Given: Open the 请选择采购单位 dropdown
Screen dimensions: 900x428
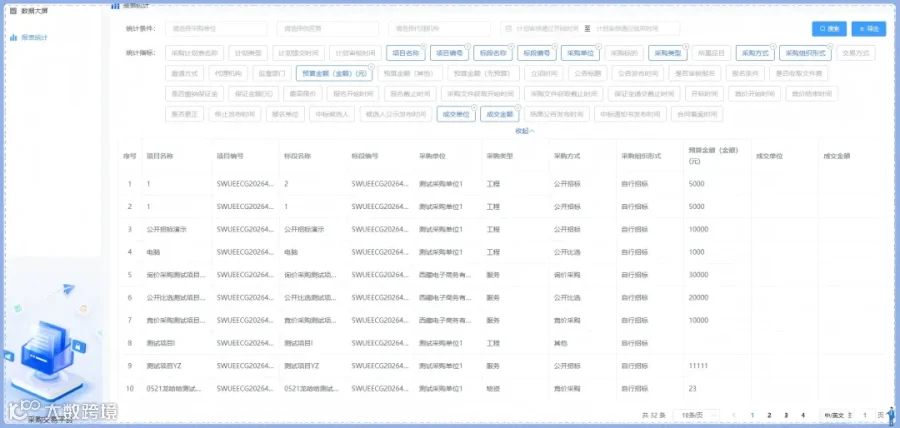Looking at the screenshot, I should (x=216, y=29).
